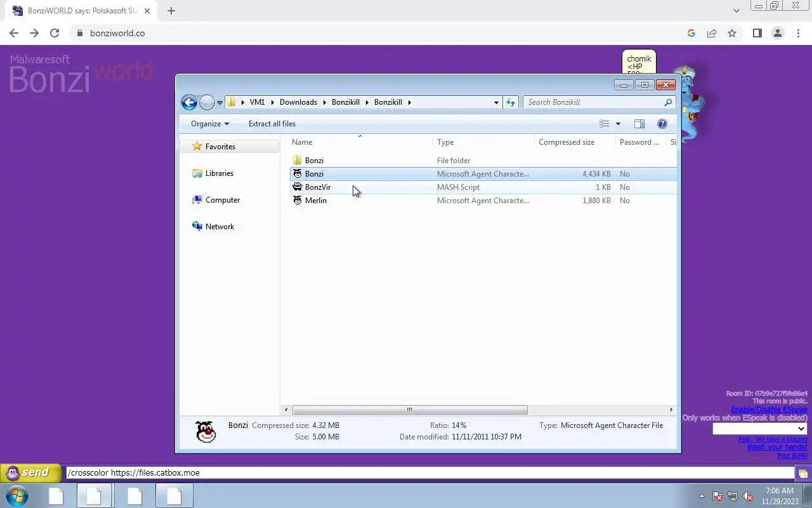Click Extract all files

[x=272, y=124]
